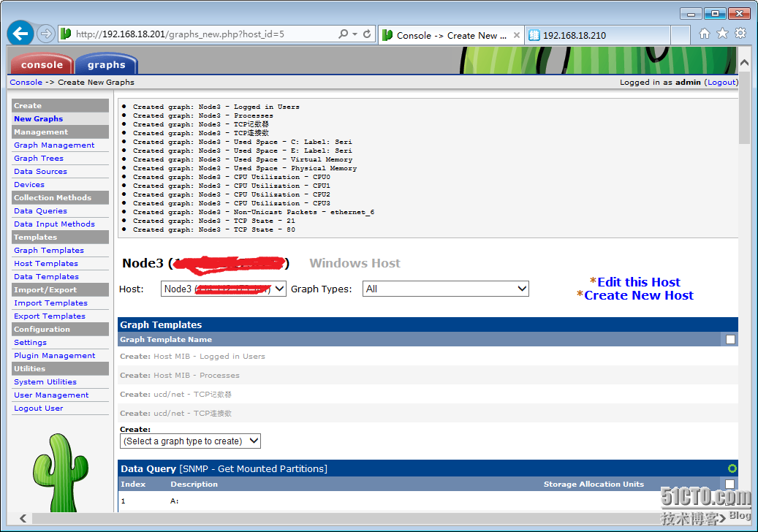Select the 192.168.18.210 browser tab
Image resolution: width=758 pixels, height=532 pixels.
597,35
